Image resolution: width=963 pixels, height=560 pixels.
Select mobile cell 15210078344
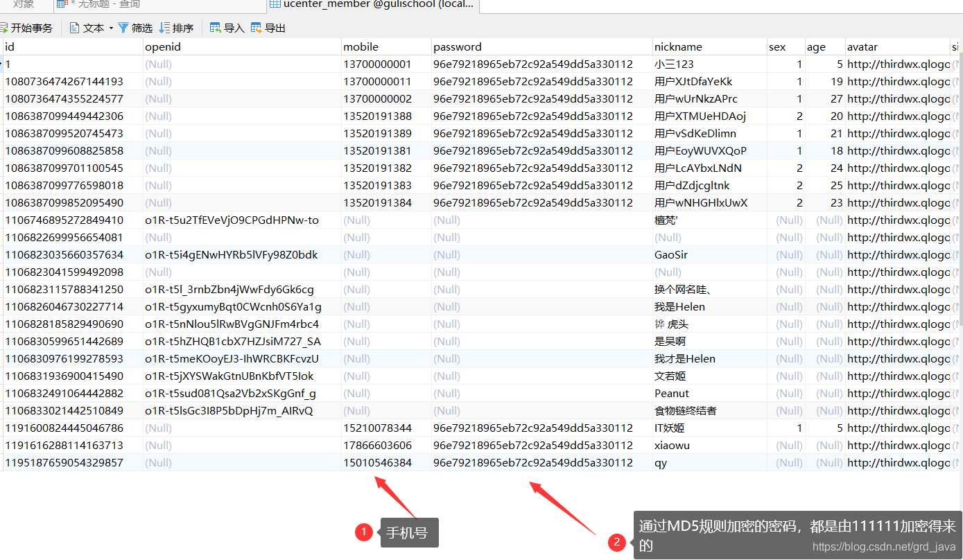tap(386, 428)
